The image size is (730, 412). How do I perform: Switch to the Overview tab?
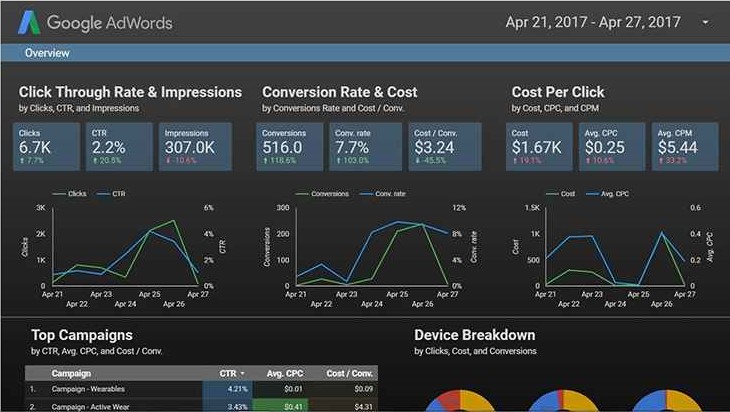[x=47, y=52]
